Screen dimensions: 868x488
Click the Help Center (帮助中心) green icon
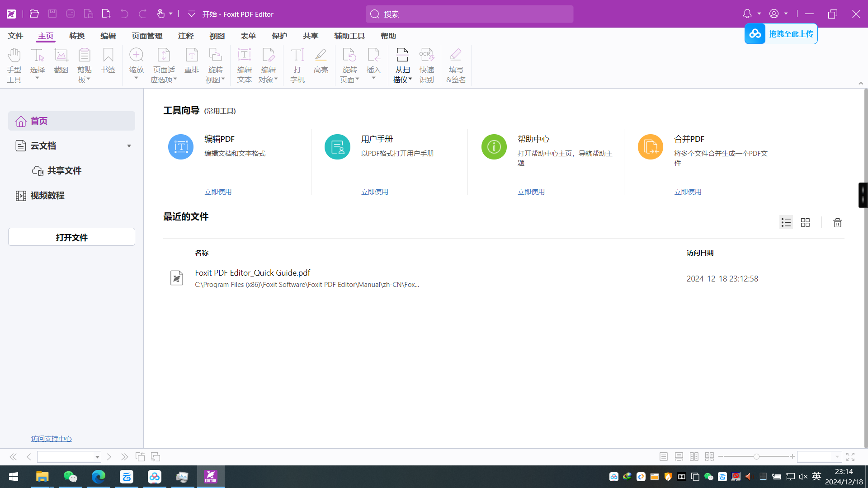coord(494,147)
